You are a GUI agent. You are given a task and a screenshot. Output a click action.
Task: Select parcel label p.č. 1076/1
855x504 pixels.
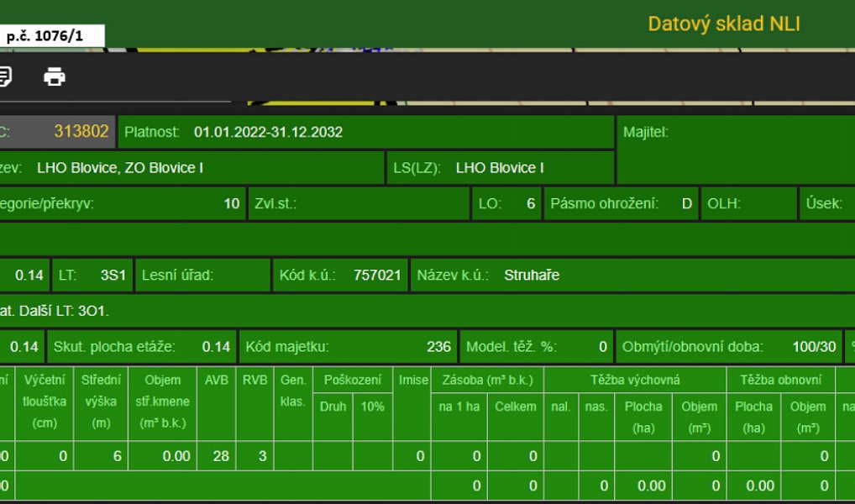pyautogui.click(x=45, y=37)
